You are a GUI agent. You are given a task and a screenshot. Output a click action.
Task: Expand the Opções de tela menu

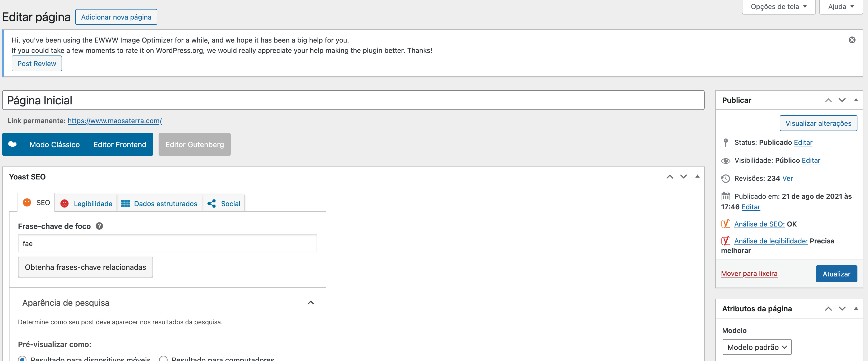coord(778,7)
